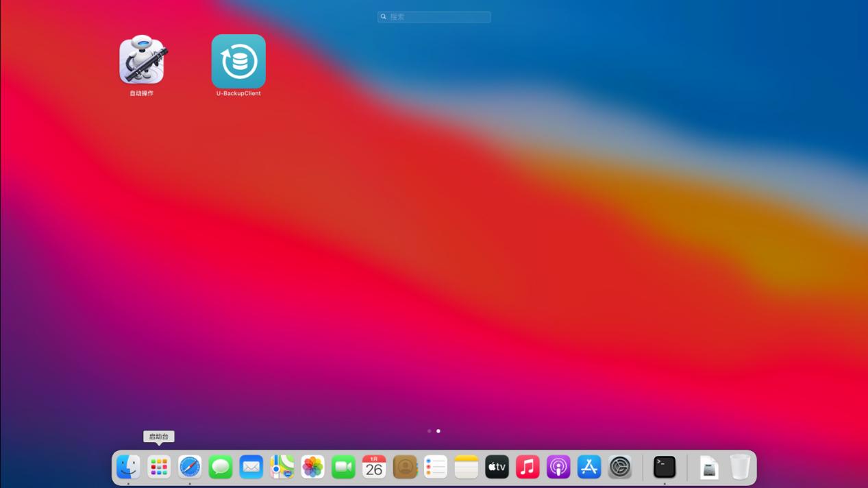Open the Podcasts app

coord(558,467)
